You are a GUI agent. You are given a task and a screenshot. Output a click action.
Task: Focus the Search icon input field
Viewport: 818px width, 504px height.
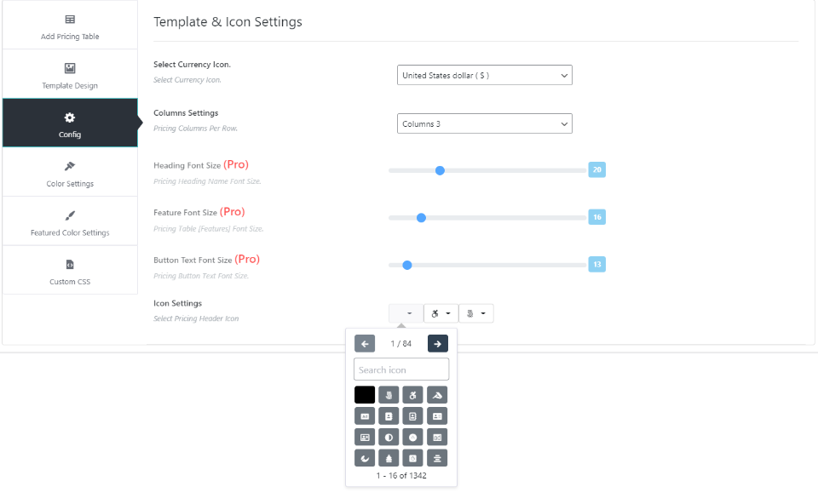[401, 369]
